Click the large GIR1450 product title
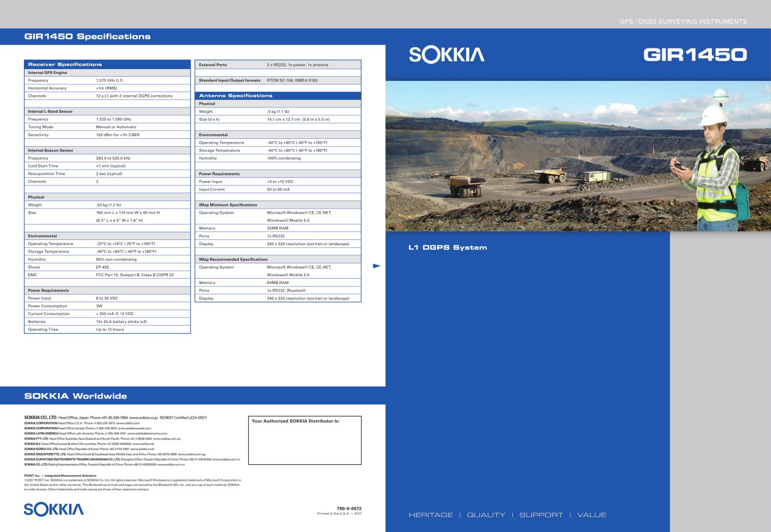This screenshot has height=532, width=771. (695, 54)
